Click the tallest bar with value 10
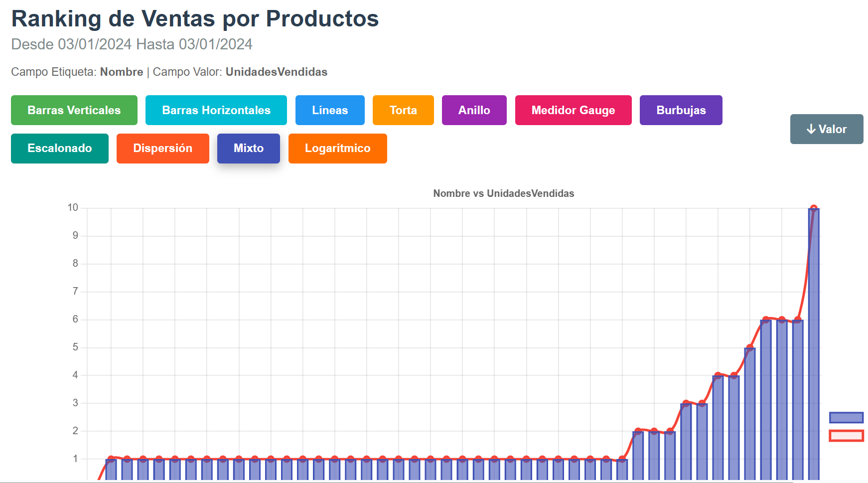This screenshot has width=868, height=483. click(x=813, y=344)
